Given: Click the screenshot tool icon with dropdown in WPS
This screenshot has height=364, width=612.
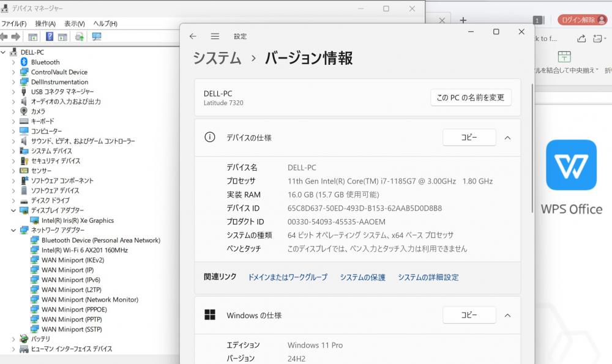Looking at the screenshot, I should click(x=600, y=38).
